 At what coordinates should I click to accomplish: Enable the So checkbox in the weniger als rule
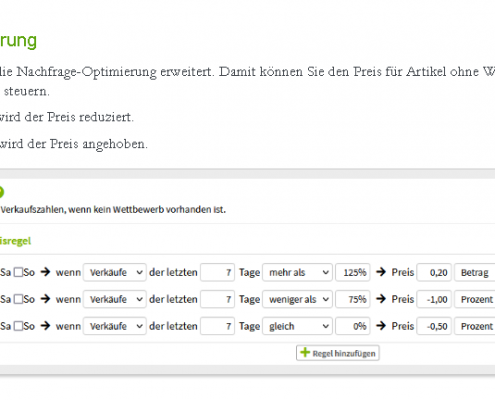click(x=19, y=299)
